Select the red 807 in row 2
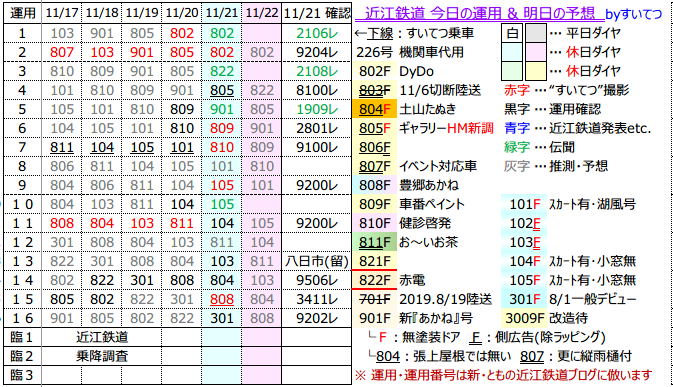Viewport: 673px width, 387px height. click(62, 52)
